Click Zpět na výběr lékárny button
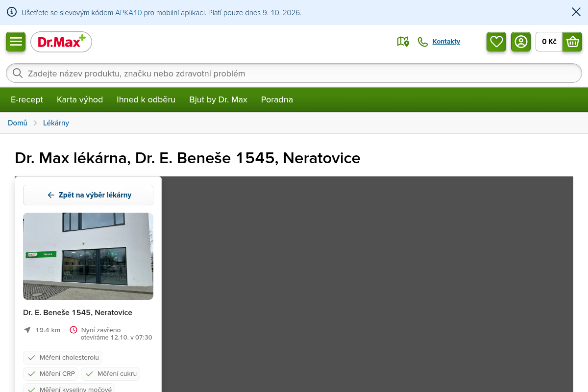Viewport: 588px width, 392px height. pyautogui.click(x=88, y=195)
